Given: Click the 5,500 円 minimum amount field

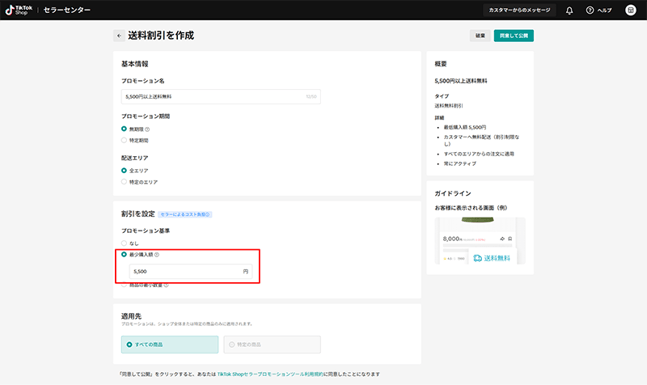Looking at the screenshot, I should (x=191, y=272).
